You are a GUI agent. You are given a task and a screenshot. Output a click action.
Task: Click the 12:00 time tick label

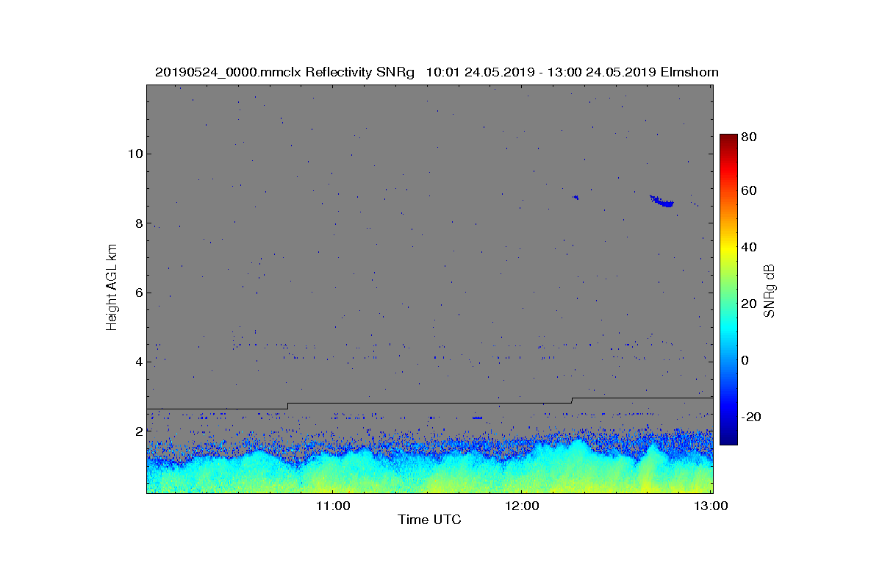coord(522,506)
